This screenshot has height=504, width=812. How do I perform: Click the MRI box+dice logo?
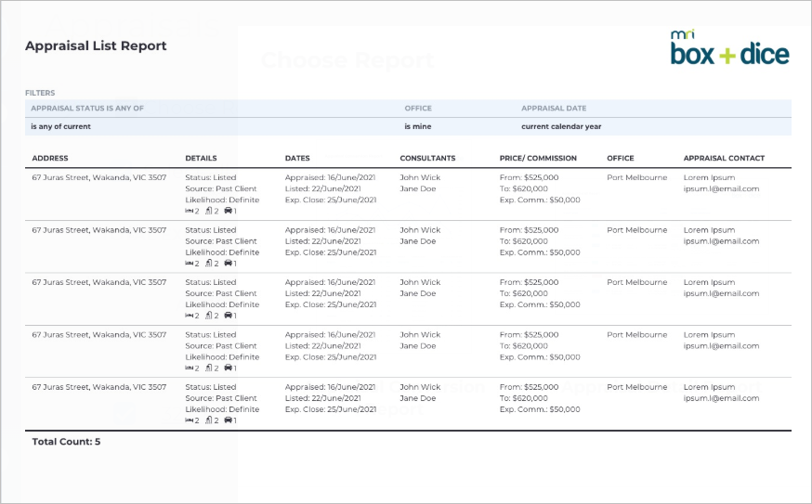[x=729, y=47]
